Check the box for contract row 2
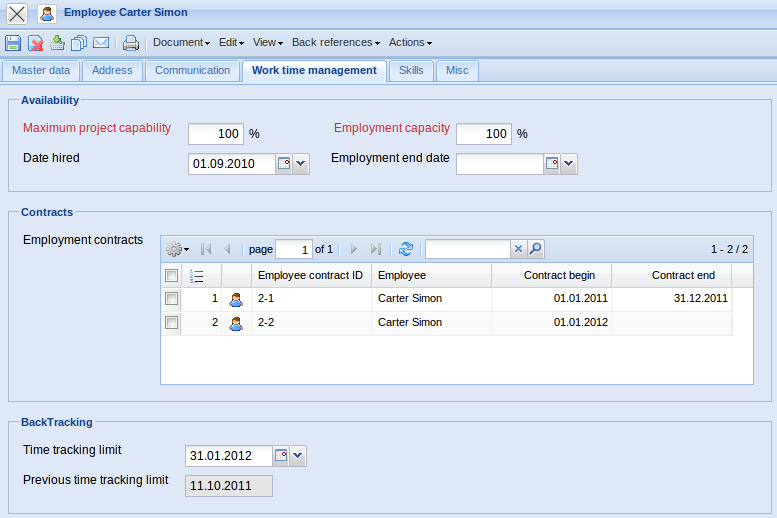Viewport: 777px width, 518px height. (x=172, y=323)
